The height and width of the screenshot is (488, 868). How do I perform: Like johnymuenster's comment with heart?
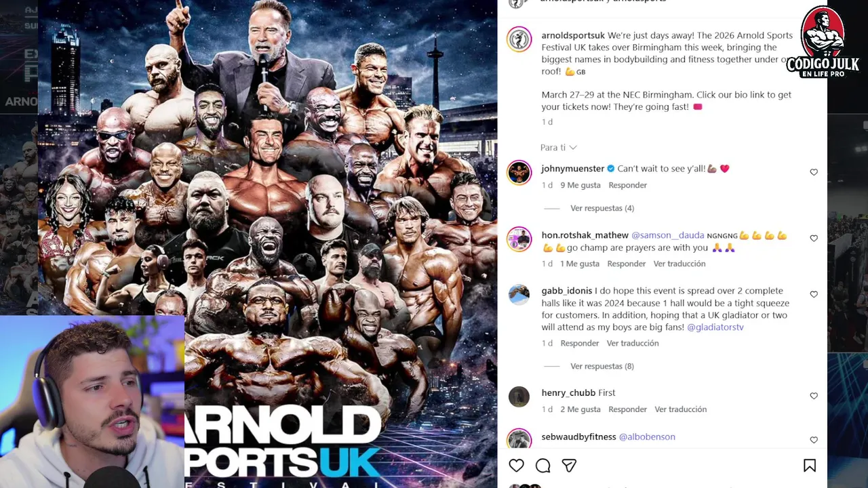(x=814, y=172)
